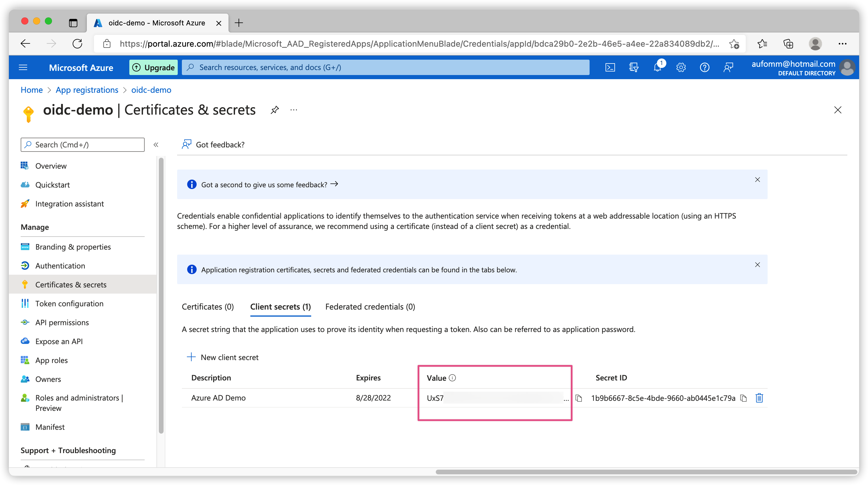
Task: Open blade more options ellipsis
Action: tap(294, 110)
